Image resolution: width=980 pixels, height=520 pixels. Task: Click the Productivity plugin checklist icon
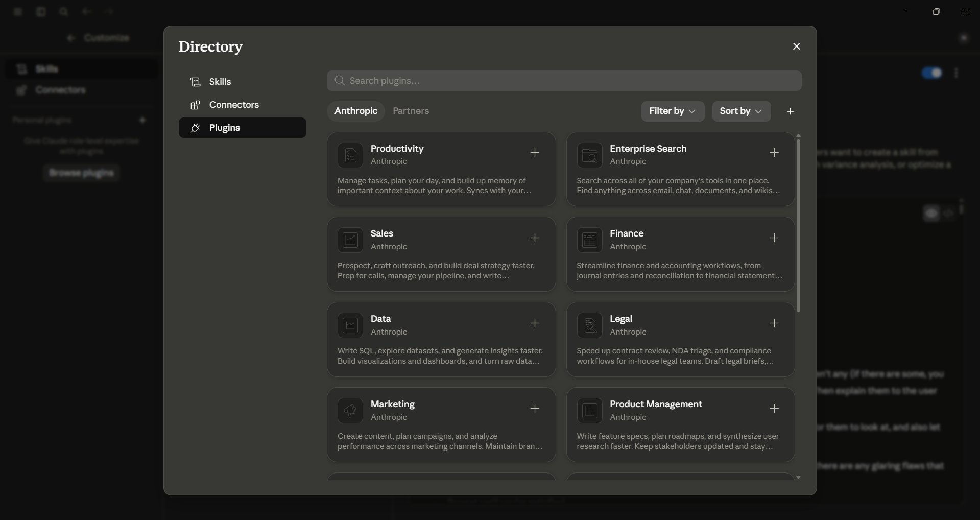(x=350, y=155)
